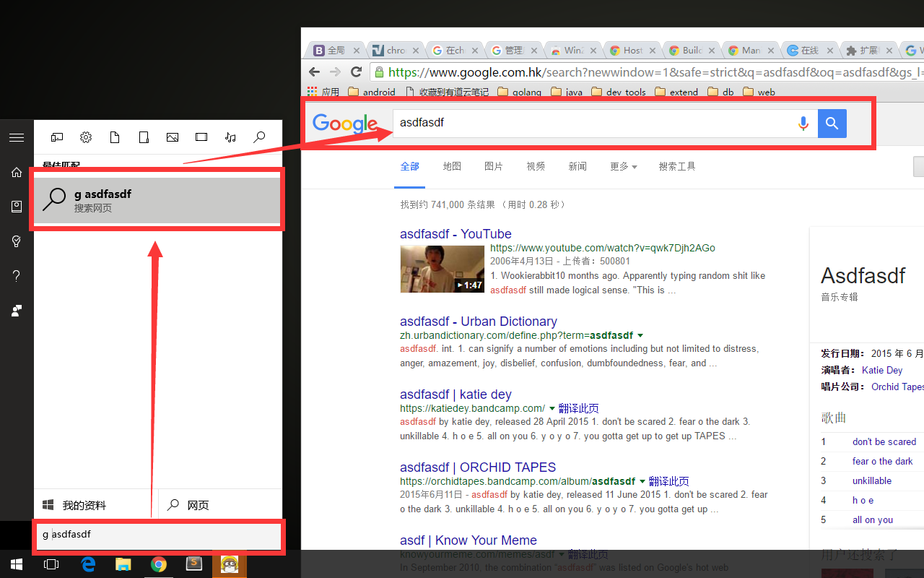Open the Cortana hamburger menu
This screenshot has width=924, height=578.
[x=17, y=137]
